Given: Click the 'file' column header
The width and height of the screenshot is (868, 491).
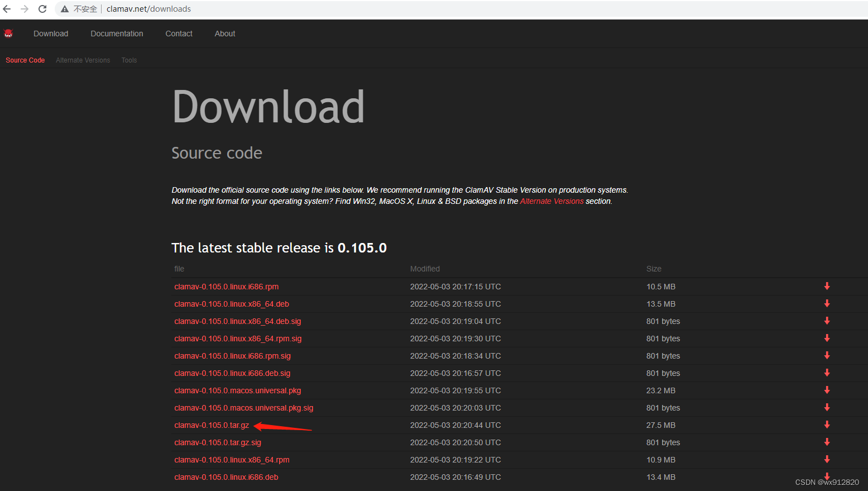Looking at the screenshot, I should click(179, 269).
